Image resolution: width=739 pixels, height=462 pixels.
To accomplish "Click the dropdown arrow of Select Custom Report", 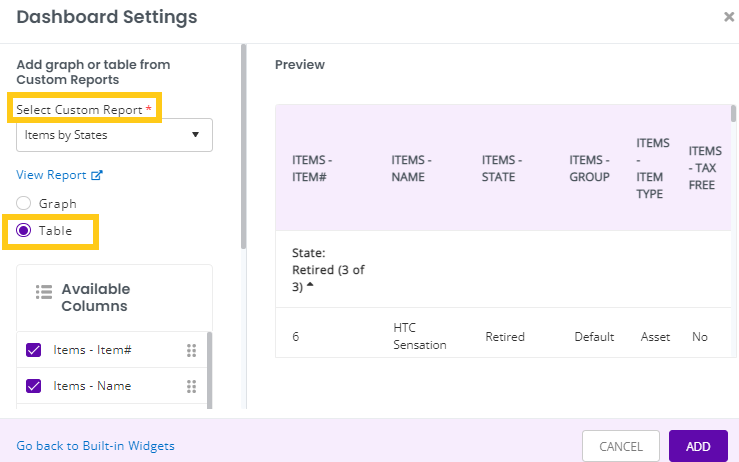I will [196, 135].
